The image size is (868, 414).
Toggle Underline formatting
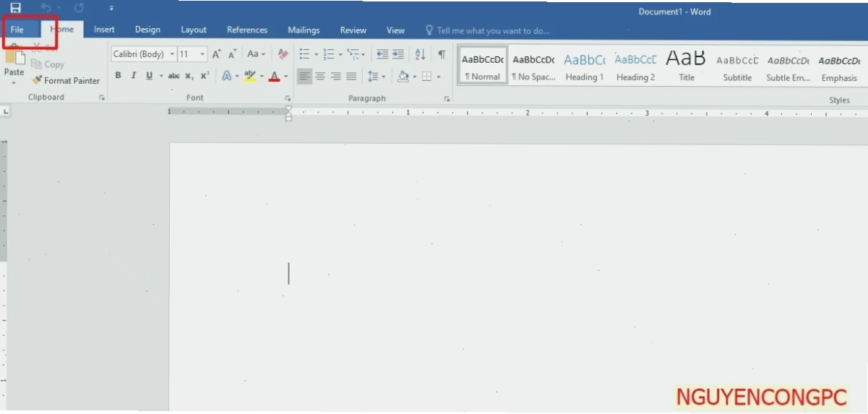pos(149,76)
